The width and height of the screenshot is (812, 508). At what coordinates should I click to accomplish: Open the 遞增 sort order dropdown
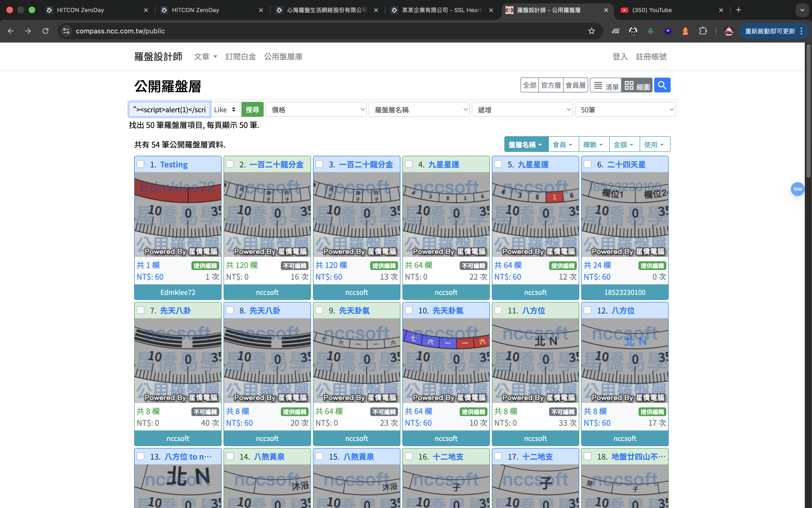click(x=522, y=110)
